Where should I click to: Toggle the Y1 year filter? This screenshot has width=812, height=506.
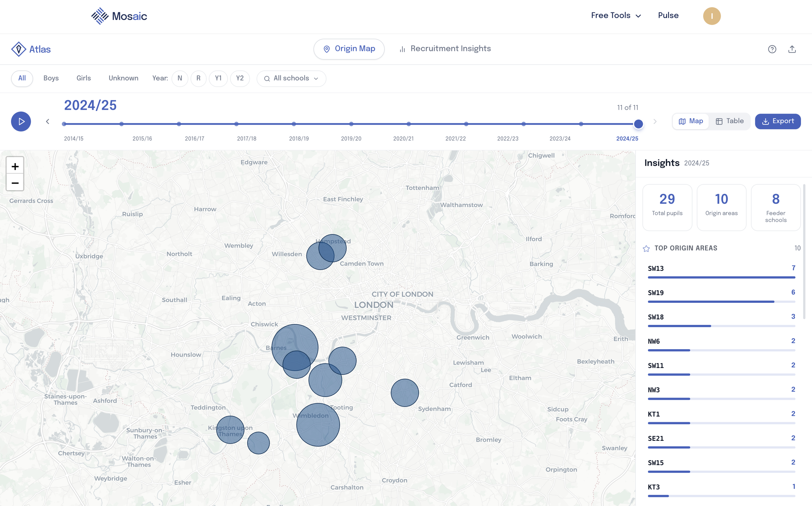[x=218, y=78]
